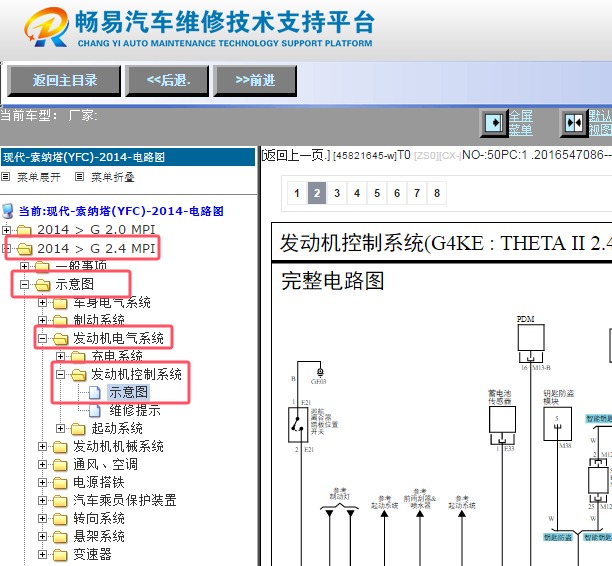
Task: Expand the 汽车乘员保护装置 node
Action: coord(42,500)
